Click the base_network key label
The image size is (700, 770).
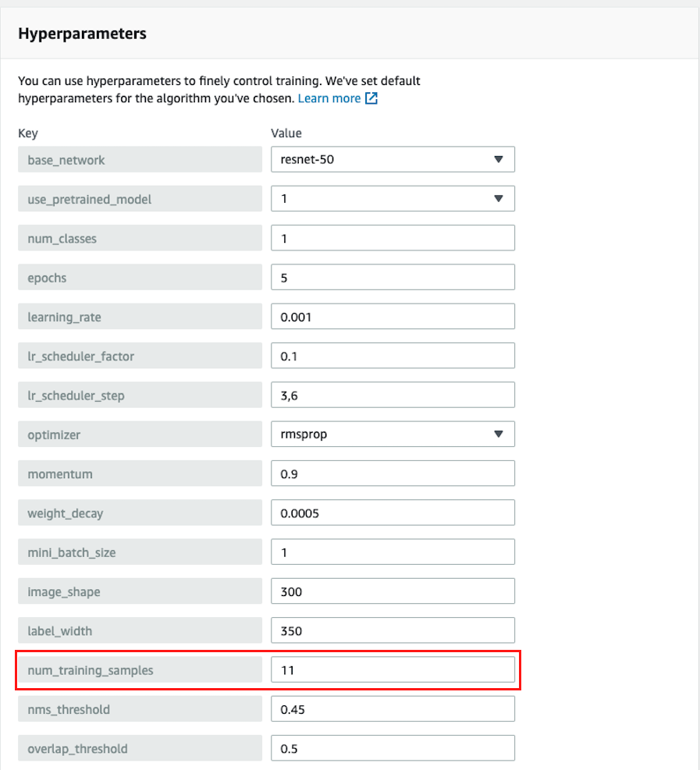tap(66, 160)
